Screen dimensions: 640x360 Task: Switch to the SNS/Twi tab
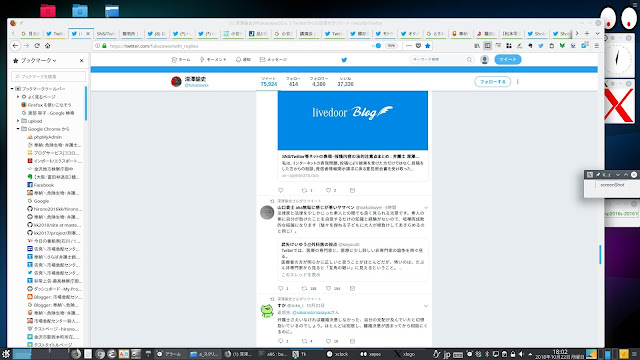pyautogui.click(x=106, y=34)
